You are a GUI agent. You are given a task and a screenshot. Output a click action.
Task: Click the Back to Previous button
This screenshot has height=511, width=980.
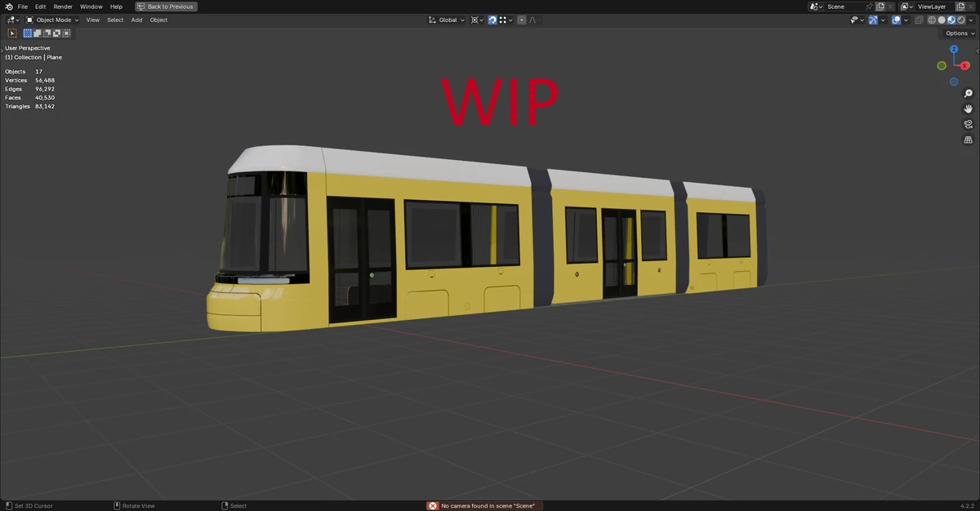(166, 7)
